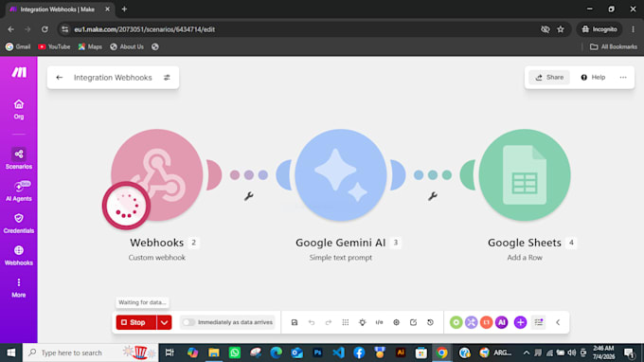Viewport: 644px width, 362px height.
Task: Open WhatsApp from the taskbar
Action: (x=235, y=353)
